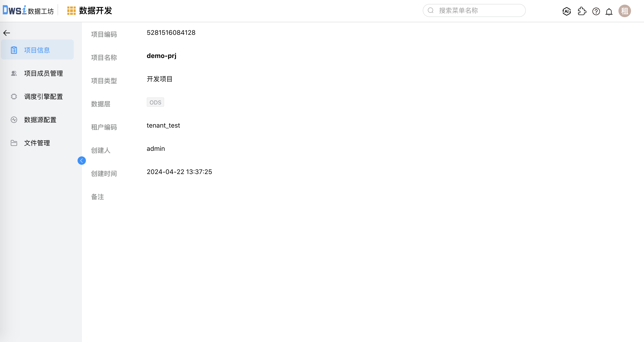Go to 文件管理 page
The height and width of the screenshot is (342, 644).
pyautogui.click(x=37, y=143)
